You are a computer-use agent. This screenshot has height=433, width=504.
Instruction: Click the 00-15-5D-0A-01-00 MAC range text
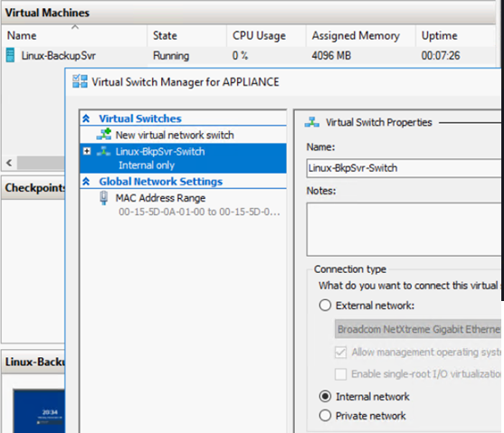pos(199,212)
